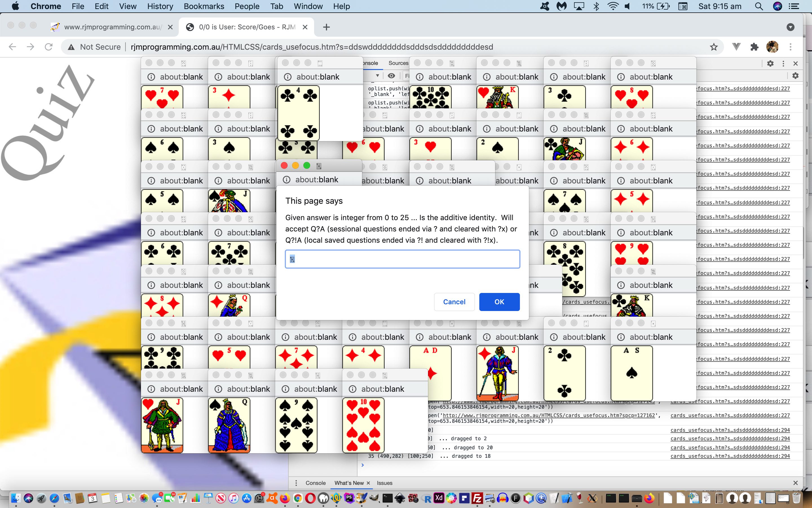This screenshot has height=508, width=812.
Task: Click Cancel in the 'This page says' dialog
Action: coord(454,302)
